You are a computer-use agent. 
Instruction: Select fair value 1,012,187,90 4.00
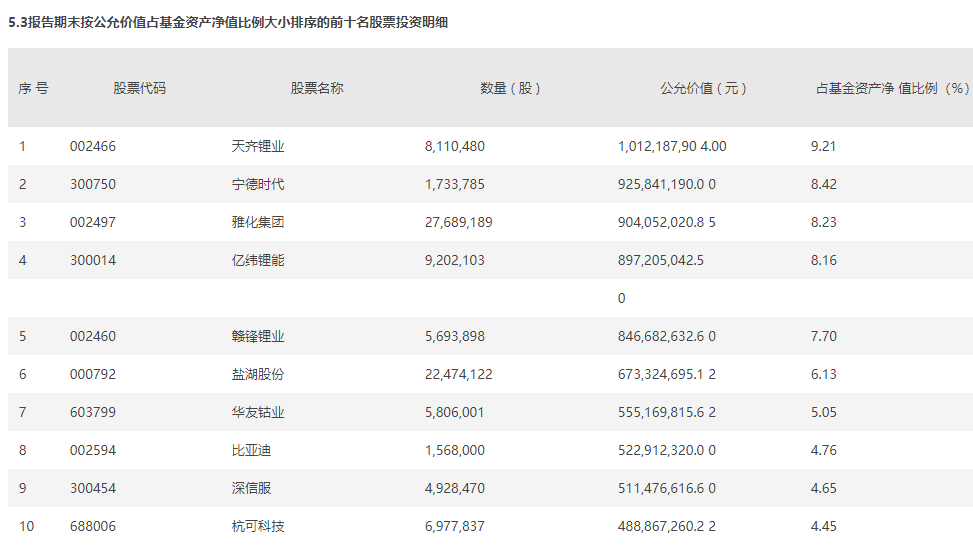tap(672, 146)
